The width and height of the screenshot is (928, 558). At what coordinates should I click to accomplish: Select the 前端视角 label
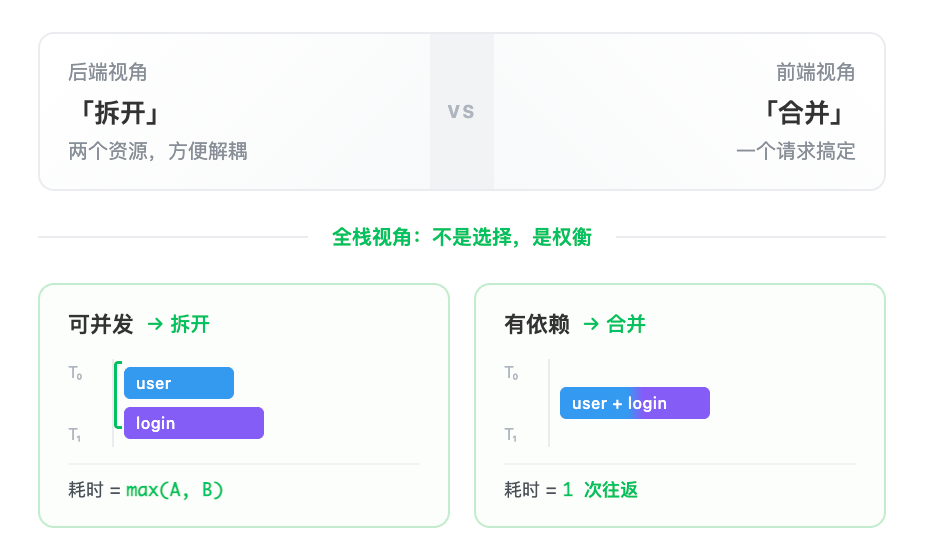pyautogui.click(x=816, y=72)
